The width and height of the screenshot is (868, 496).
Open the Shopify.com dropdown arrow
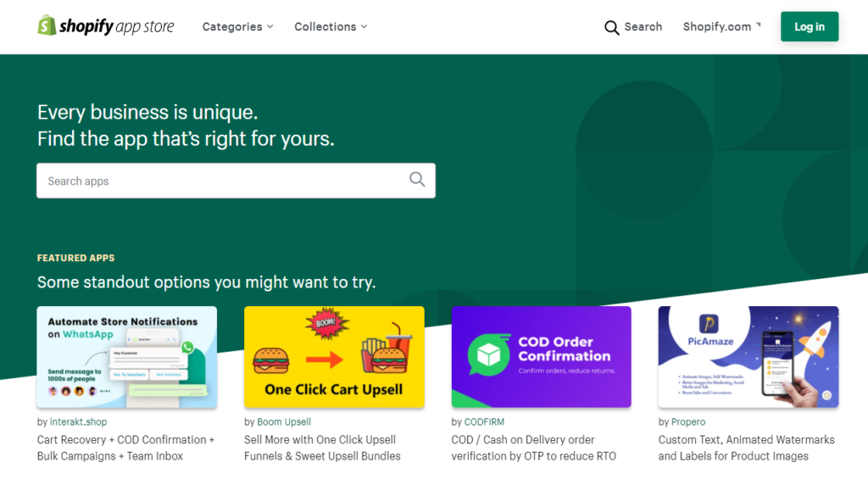click(x=759, y=25)
